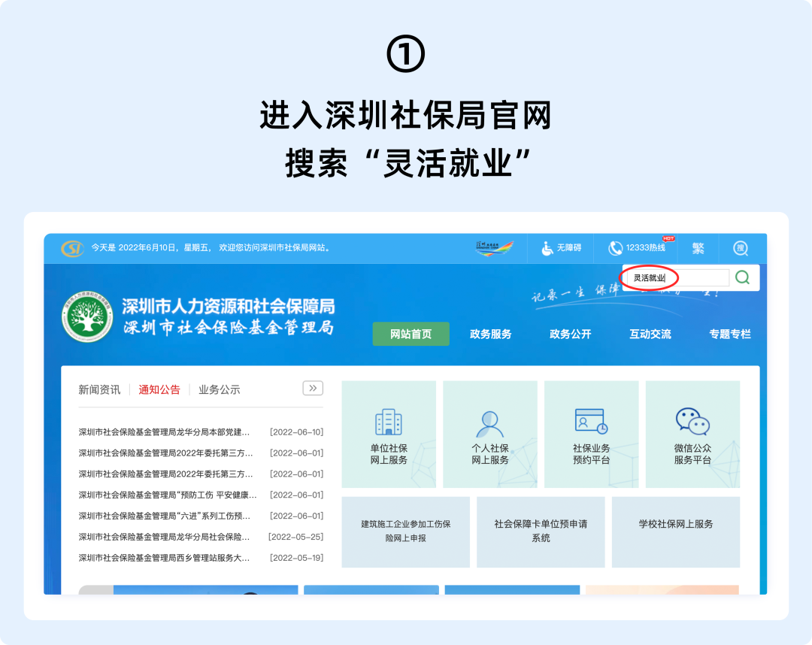Image resolution: width=812 pixels, height=645 pixels.
Task: Open notice “六进”系列工伤预 item
Action: (165, 516)
